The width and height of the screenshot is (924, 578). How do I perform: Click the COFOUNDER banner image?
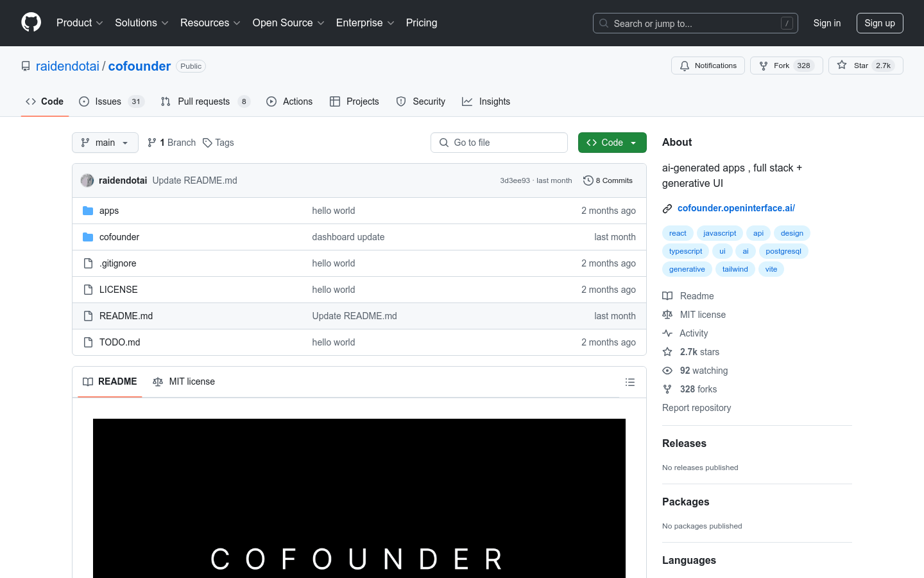tap(359, 498)
